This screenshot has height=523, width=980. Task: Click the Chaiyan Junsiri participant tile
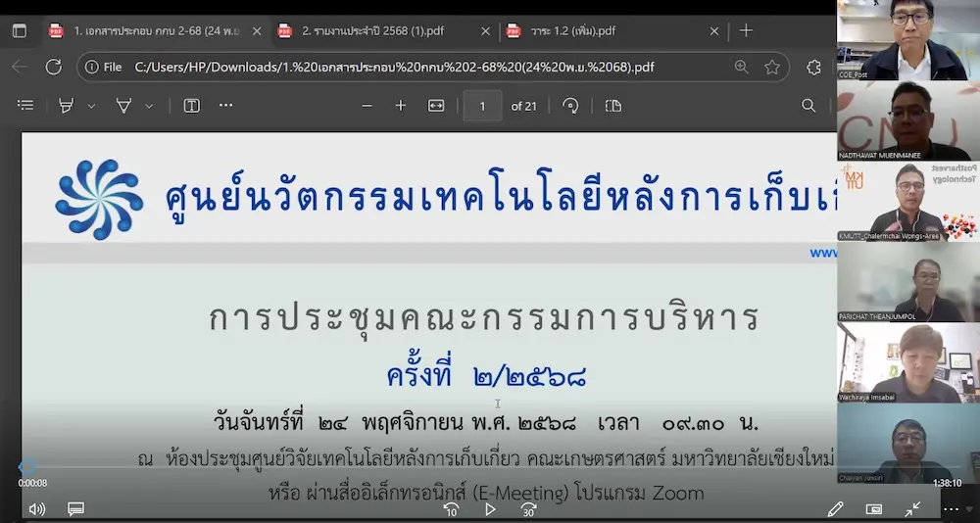(908, 444)
